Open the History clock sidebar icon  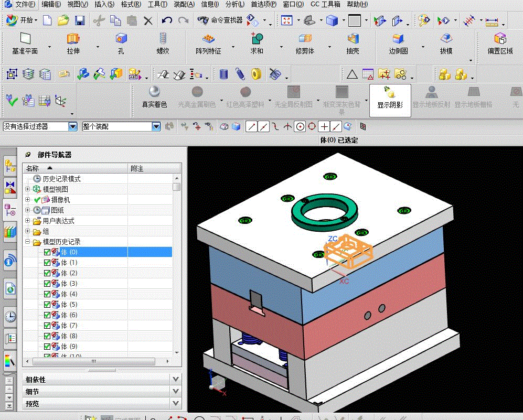[10, 316]
